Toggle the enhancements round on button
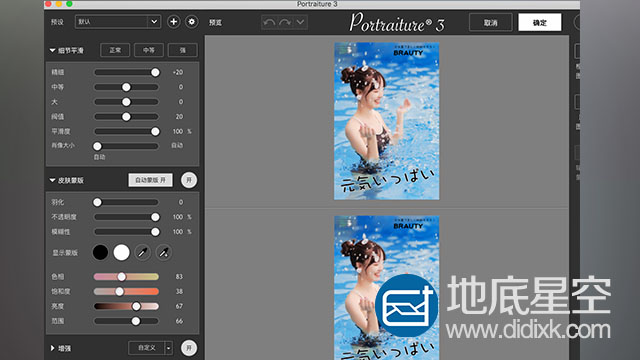 189,348
